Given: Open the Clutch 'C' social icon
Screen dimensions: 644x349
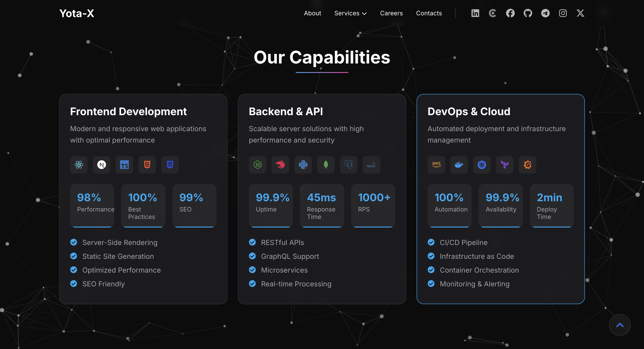Looking at the screenshot, I should (492, 13).
